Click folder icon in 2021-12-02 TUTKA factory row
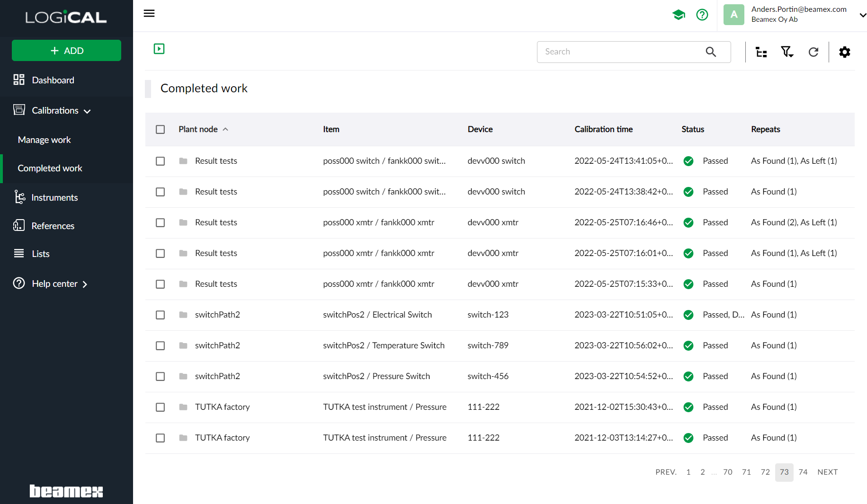867x504 pixels. click(183, 407)
